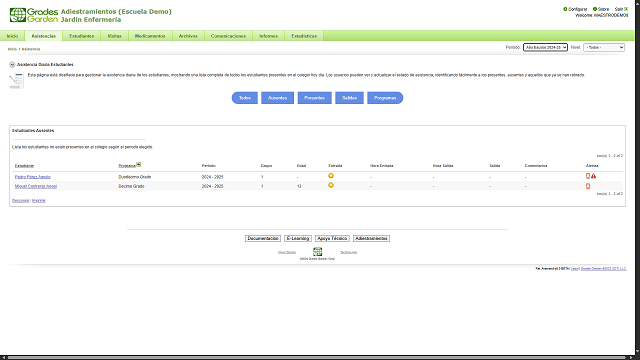
Task: Open the Periodo dropdown
Action: point(545,47)
